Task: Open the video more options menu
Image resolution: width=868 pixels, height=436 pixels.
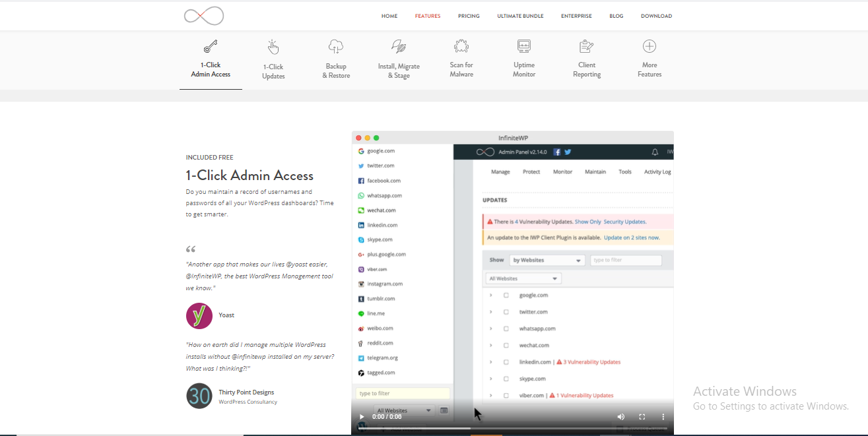Action: click(x=663, y=417)
